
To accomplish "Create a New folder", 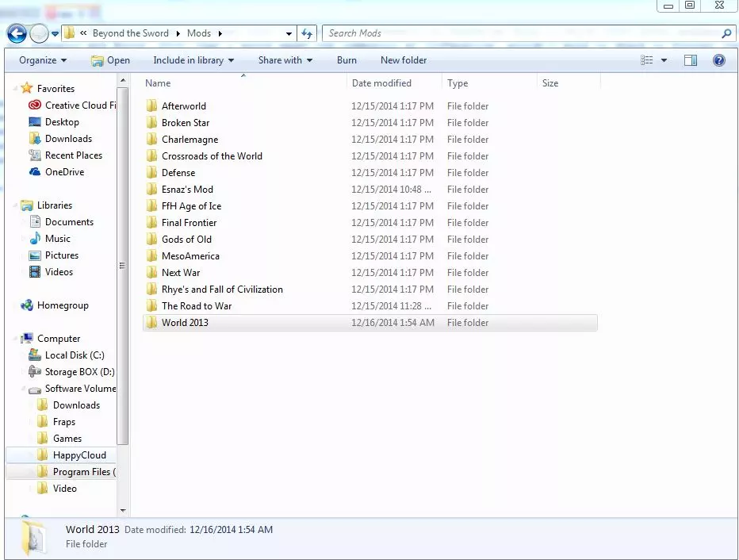I will click(x=404, y=60).
